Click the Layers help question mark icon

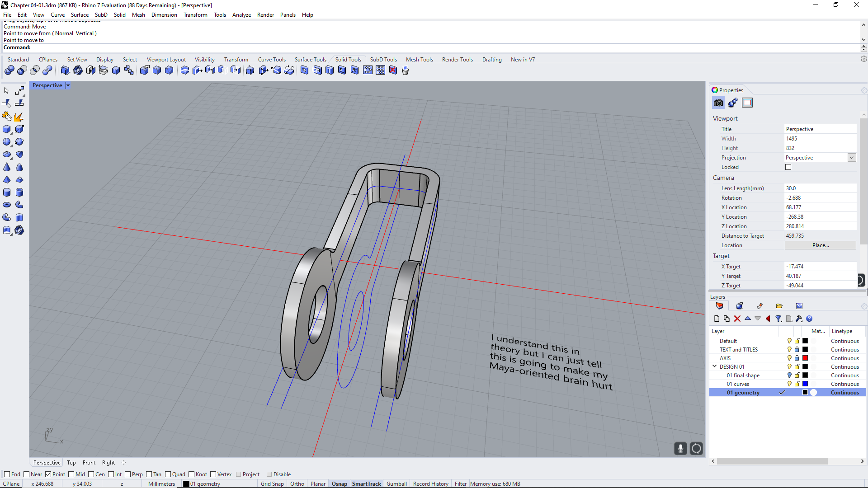point(809,319)
